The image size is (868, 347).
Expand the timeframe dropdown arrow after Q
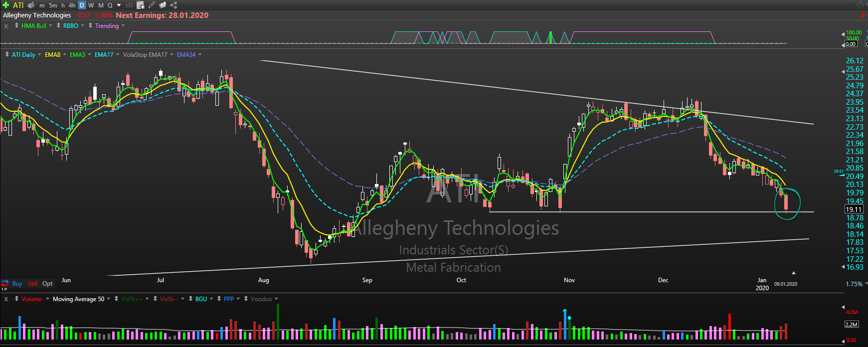click(119, 5)
